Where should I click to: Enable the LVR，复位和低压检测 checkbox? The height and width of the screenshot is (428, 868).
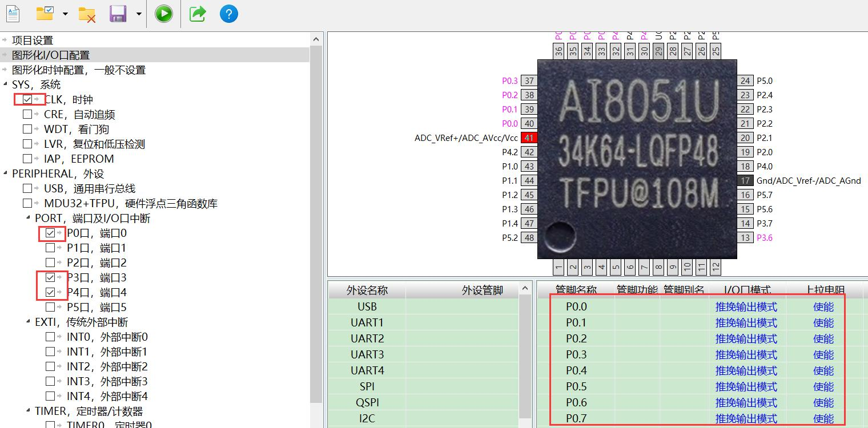click(x=27, y=144)
